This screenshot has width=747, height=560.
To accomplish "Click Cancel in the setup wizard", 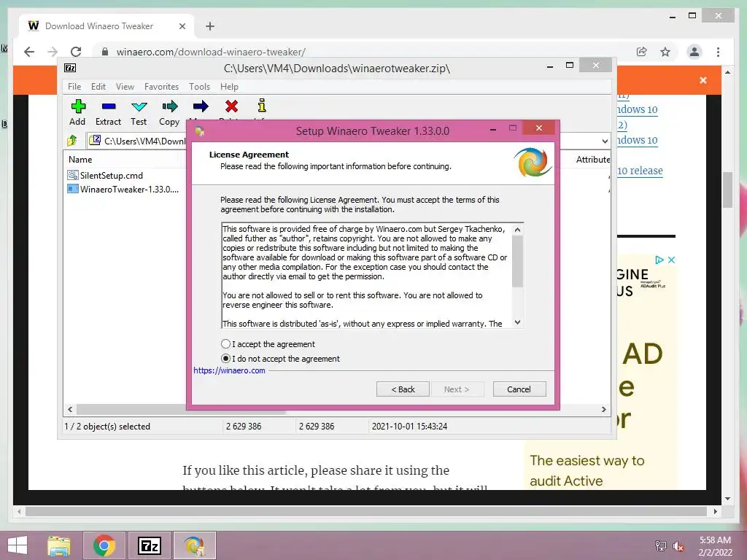I will click(519, 389).
